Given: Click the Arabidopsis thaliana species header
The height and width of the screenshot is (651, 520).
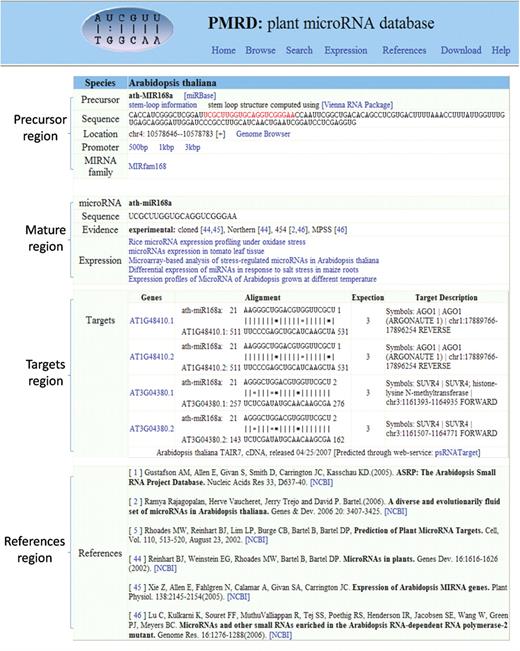Looking at the screenshot, I should pos(172,83).
